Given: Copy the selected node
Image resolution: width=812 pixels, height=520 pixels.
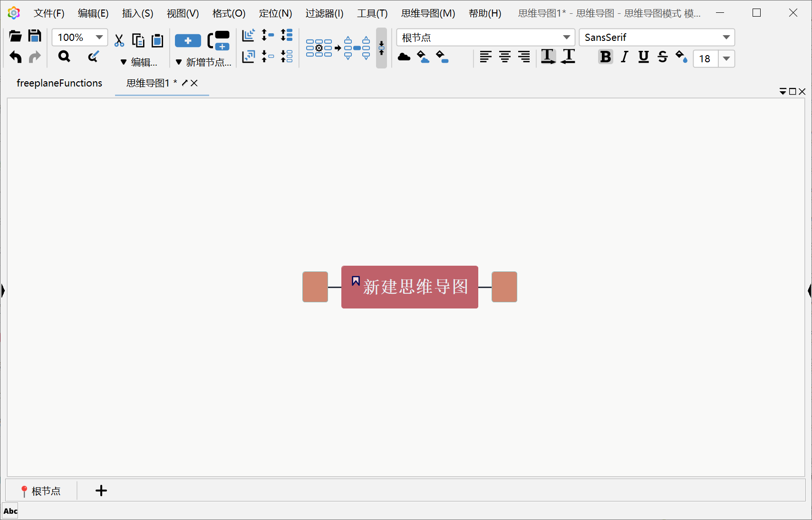Looking at the screenshot, I should 138,41.
